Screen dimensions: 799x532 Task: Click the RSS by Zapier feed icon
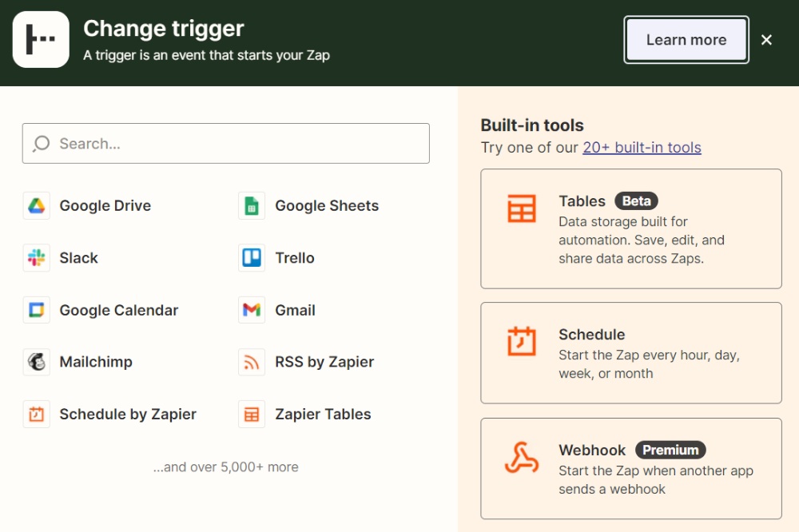pos(252,362)
